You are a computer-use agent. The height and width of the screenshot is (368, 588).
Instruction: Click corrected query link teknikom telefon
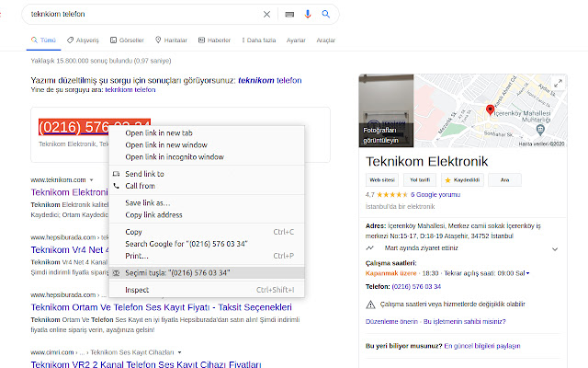coord(269,80)
